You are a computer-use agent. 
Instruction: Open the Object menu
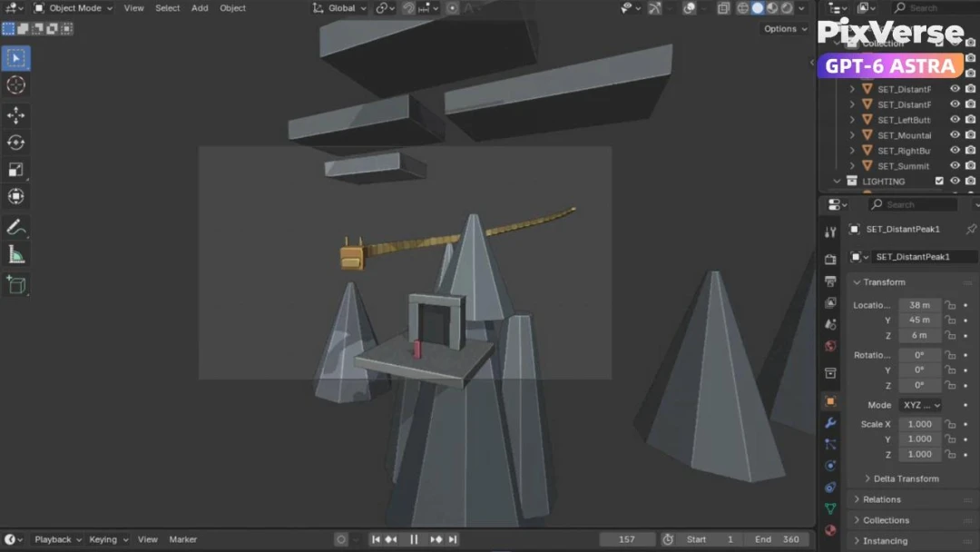pyautogui.click(x=232, y=8)
